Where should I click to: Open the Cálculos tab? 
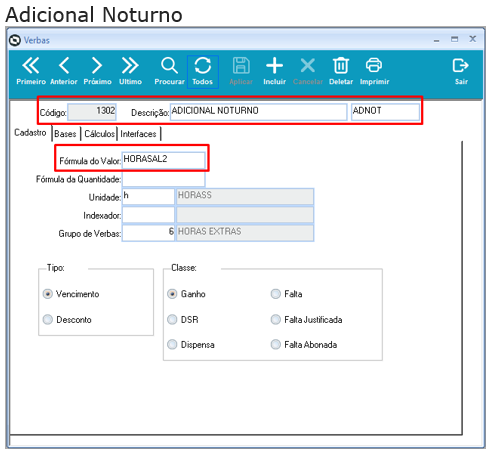[99, 134]
